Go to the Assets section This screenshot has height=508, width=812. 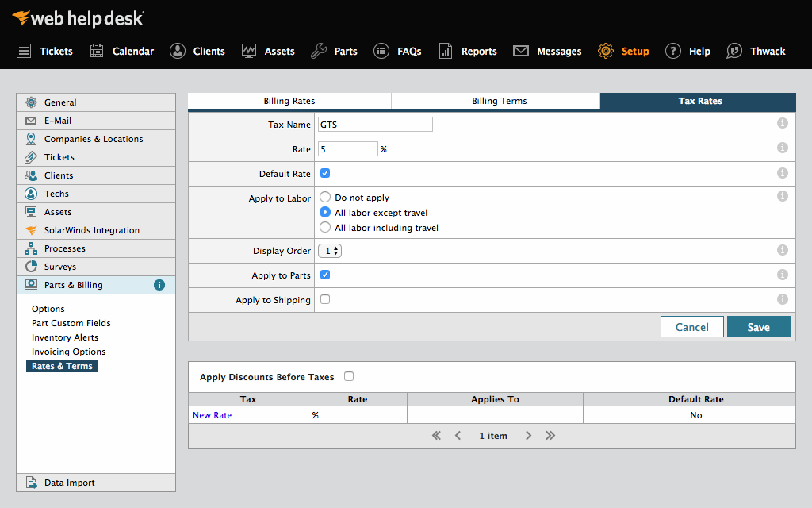click(268, 51)
